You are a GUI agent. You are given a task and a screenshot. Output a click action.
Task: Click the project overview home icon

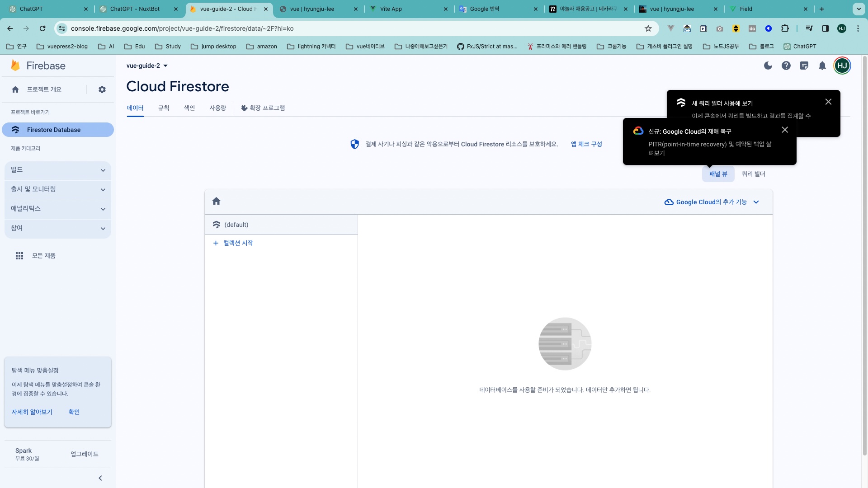tap(15, 89)
